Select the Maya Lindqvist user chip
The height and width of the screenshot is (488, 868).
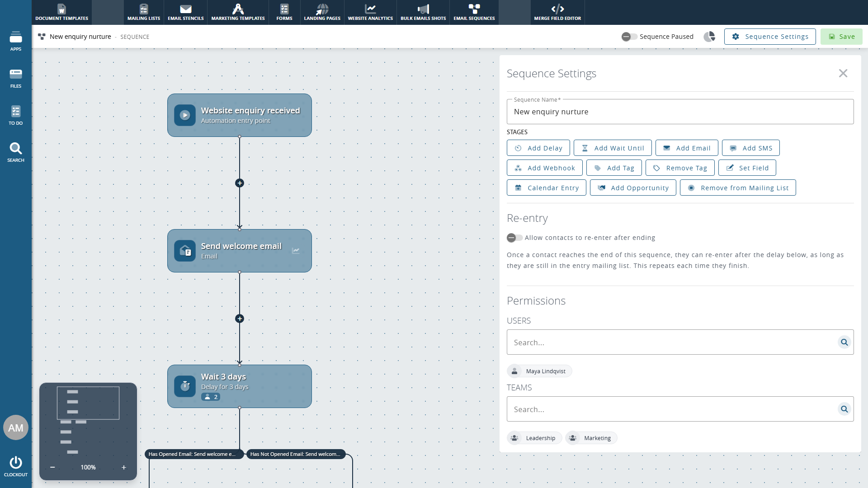coord(539,371)
